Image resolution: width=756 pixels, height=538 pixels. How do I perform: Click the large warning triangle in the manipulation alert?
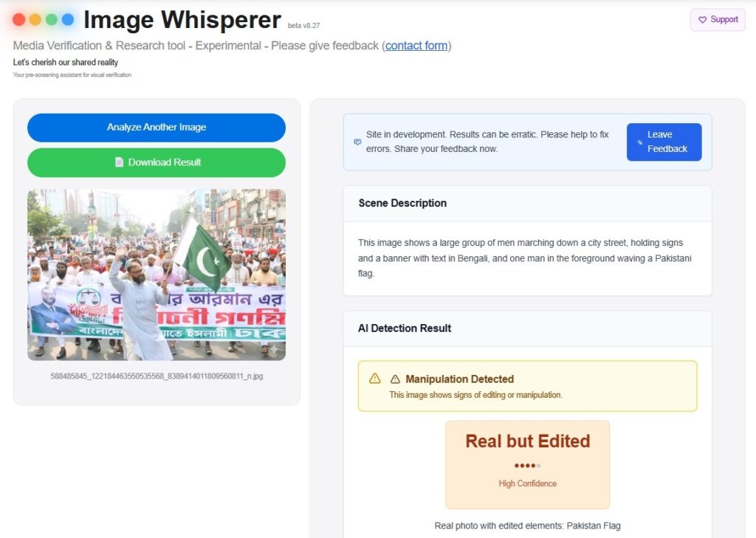point(375,379)
